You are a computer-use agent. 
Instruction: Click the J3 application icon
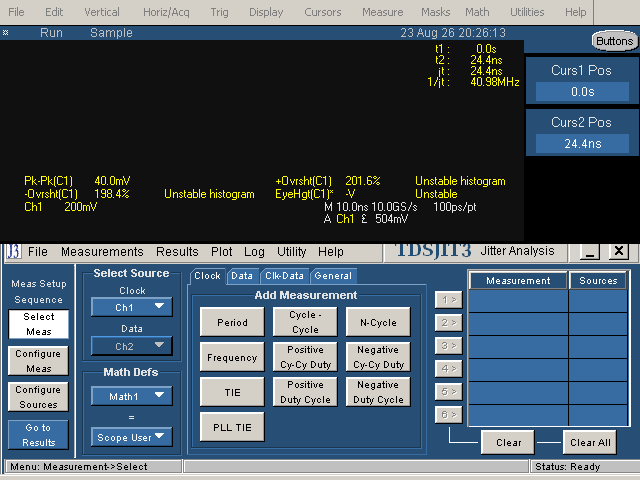click(x=13, y=251)
